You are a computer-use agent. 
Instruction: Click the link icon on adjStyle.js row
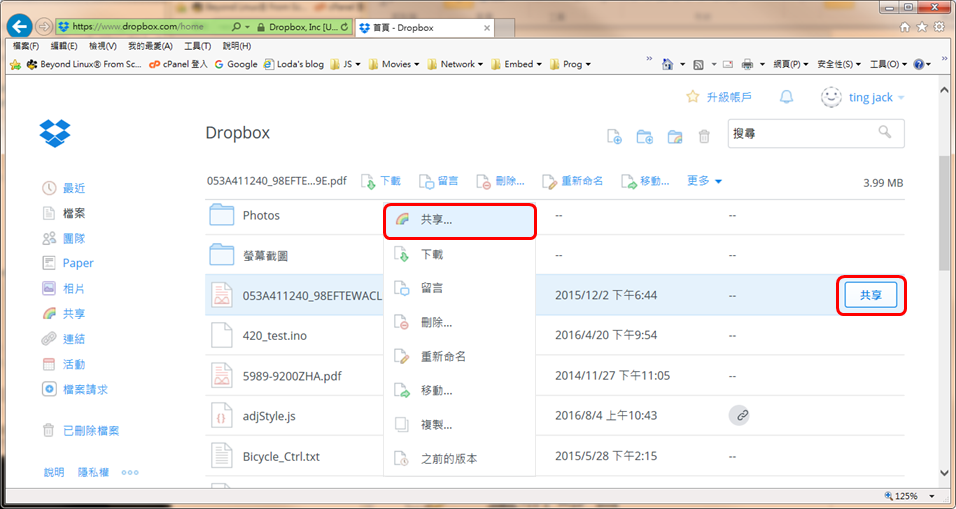[x=739, y=416]
